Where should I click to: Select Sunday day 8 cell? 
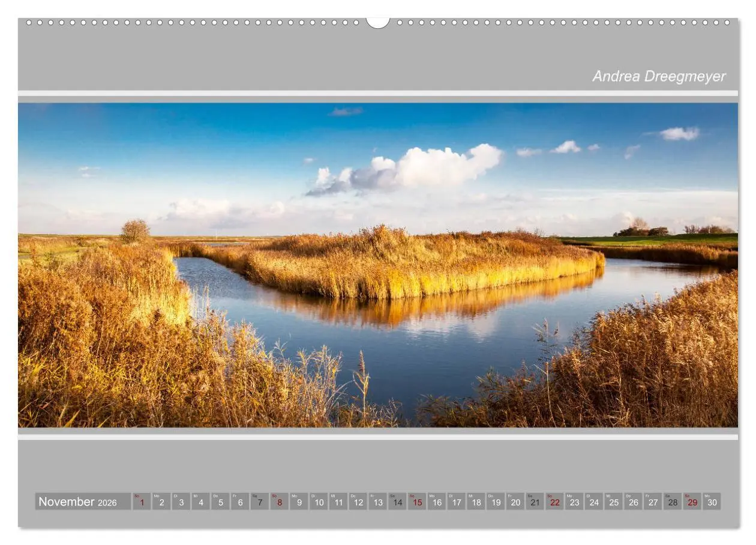click(280, 501)
